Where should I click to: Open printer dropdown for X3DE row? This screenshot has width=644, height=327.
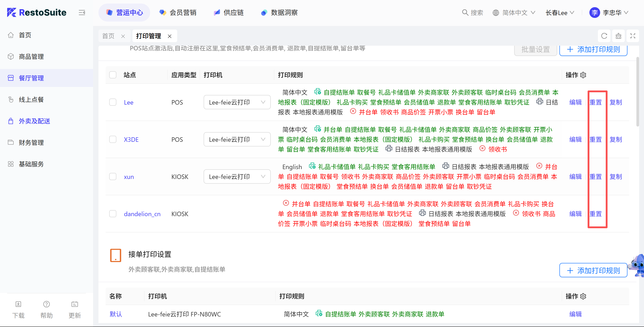pos(237,140)
